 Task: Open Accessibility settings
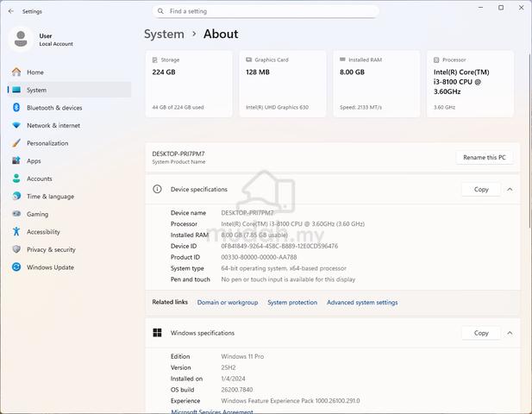point(69,231)
